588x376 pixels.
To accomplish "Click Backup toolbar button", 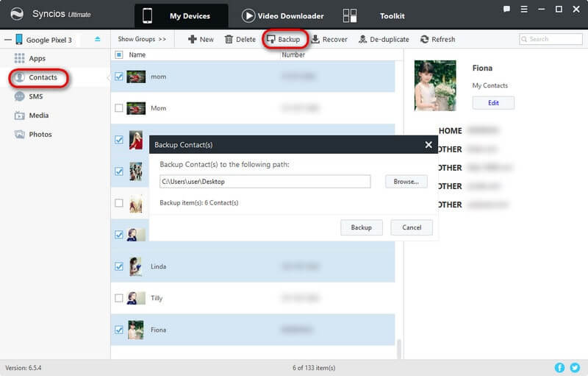I will coord(284,39).
